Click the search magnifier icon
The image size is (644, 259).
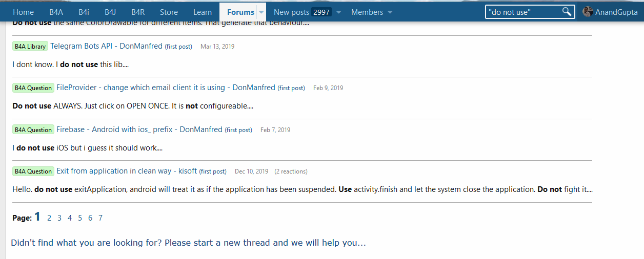[x=567, y=12]
